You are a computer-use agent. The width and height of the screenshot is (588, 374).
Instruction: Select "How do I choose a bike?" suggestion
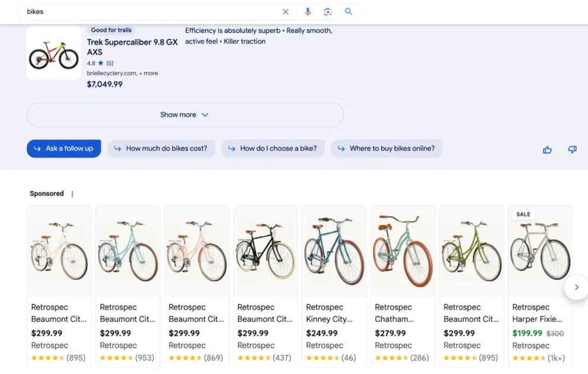(273, 149)
